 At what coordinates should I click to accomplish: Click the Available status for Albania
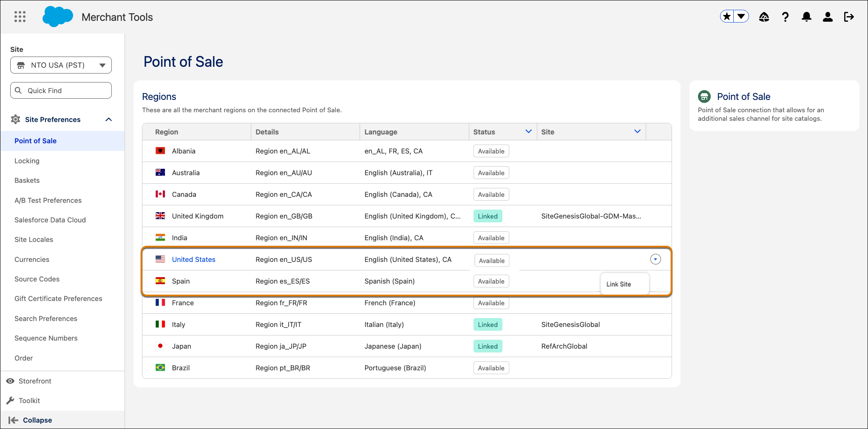491,151
